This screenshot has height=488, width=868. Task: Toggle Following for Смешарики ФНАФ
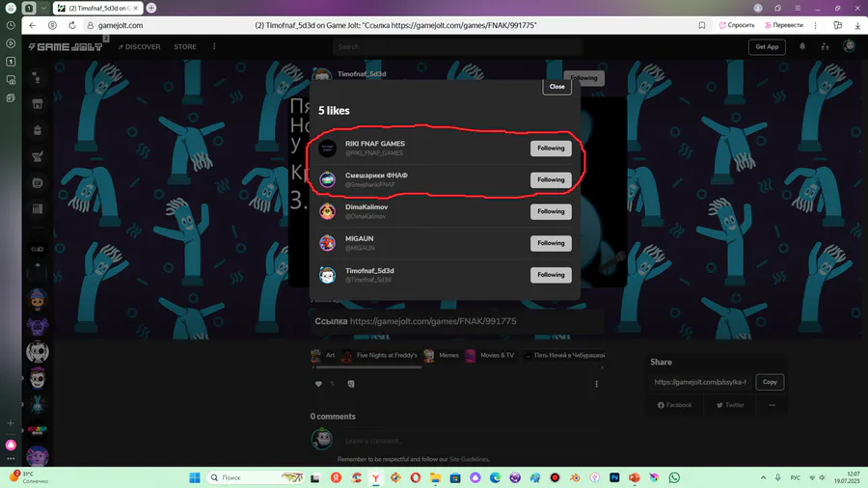click(x=551, y=179)
